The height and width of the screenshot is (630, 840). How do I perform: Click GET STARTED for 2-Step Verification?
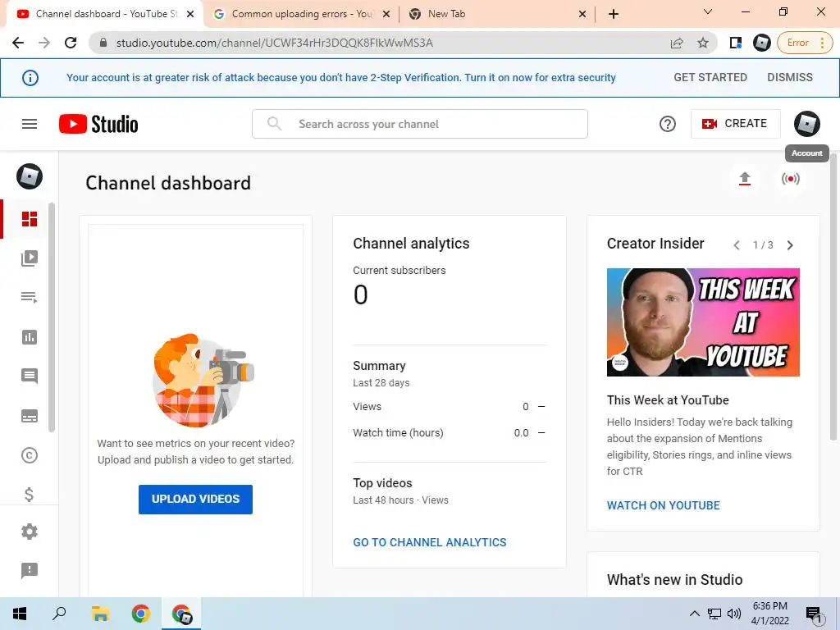pos(710,78)
